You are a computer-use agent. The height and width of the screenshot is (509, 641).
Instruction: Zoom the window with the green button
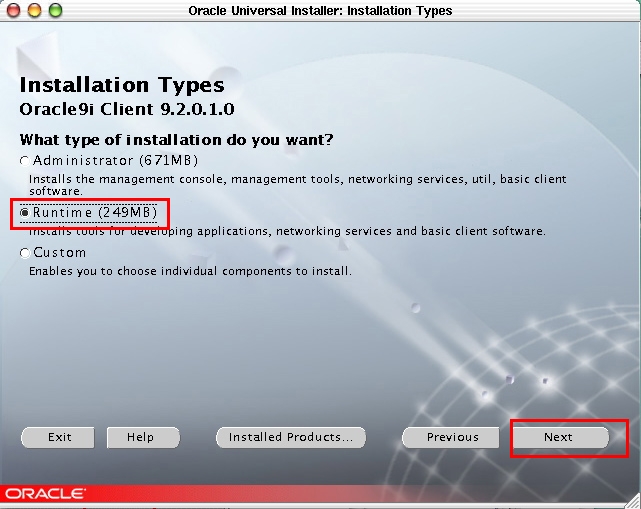[x=56, y=10]
